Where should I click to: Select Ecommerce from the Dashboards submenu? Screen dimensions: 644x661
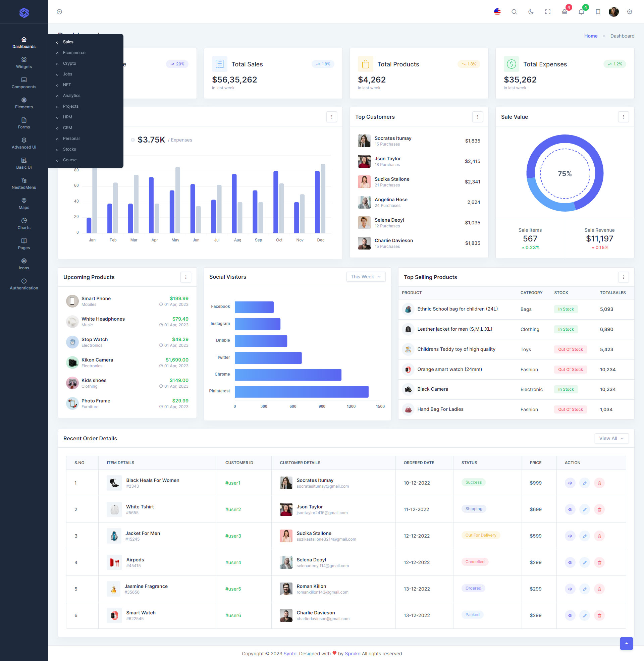coord(74,53)
